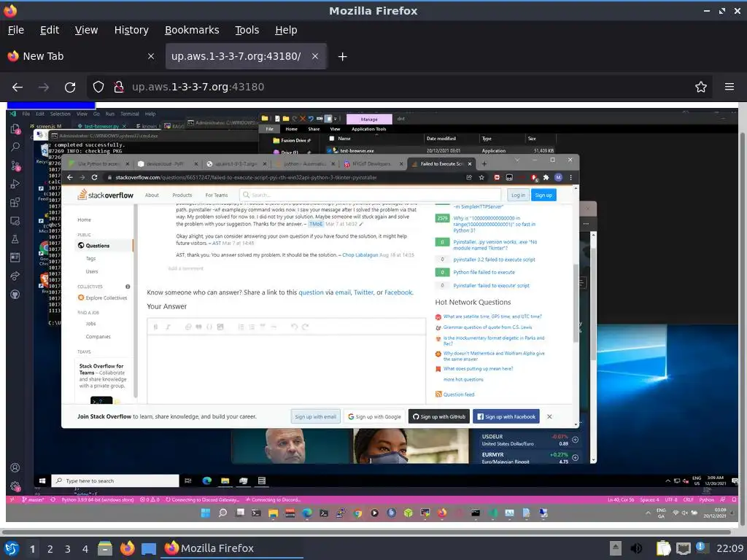
Task: Switch to workspace 3
Action: tap(68, 549)
